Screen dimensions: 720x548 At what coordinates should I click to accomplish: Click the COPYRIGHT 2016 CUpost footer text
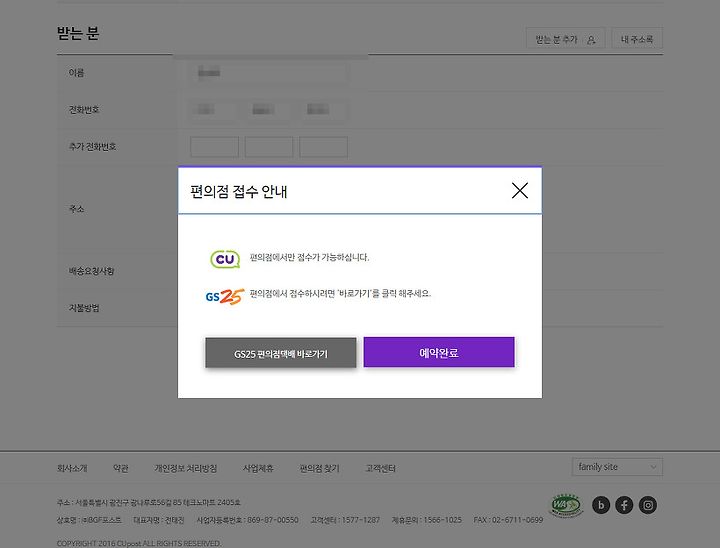[139, 543]
